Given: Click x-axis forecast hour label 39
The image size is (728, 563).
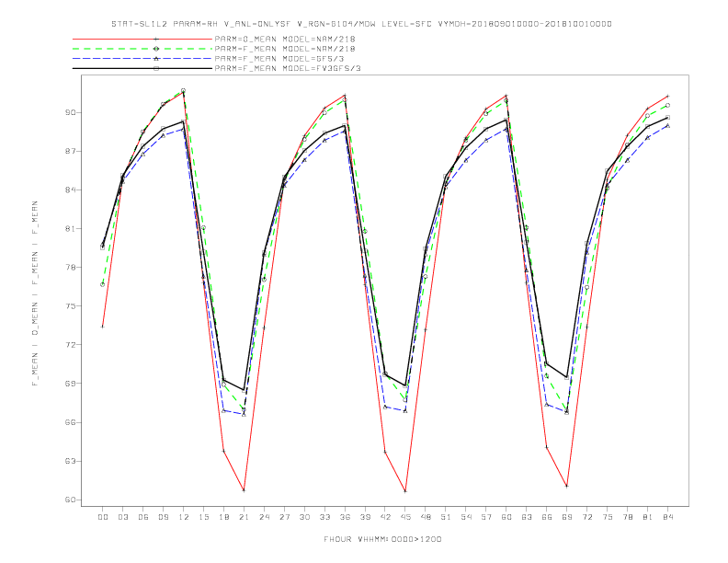Looking at the screenshot, I should [x=365, y=517].
